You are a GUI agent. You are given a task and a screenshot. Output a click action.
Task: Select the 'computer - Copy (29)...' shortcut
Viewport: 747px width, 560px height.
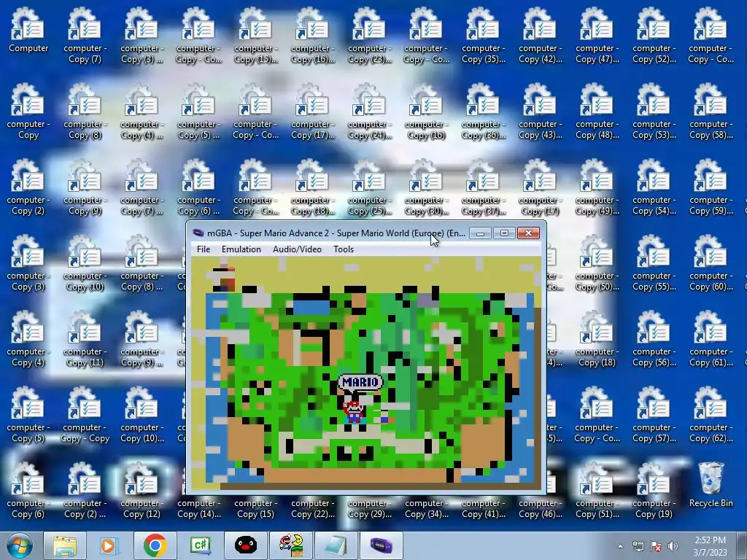[x=369, y=508]
